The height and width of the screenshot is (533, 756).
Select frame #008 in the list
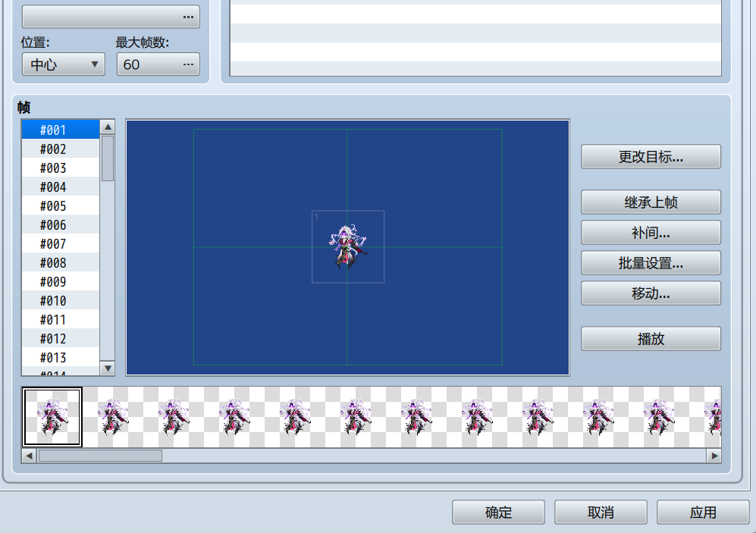click(61, 262)
